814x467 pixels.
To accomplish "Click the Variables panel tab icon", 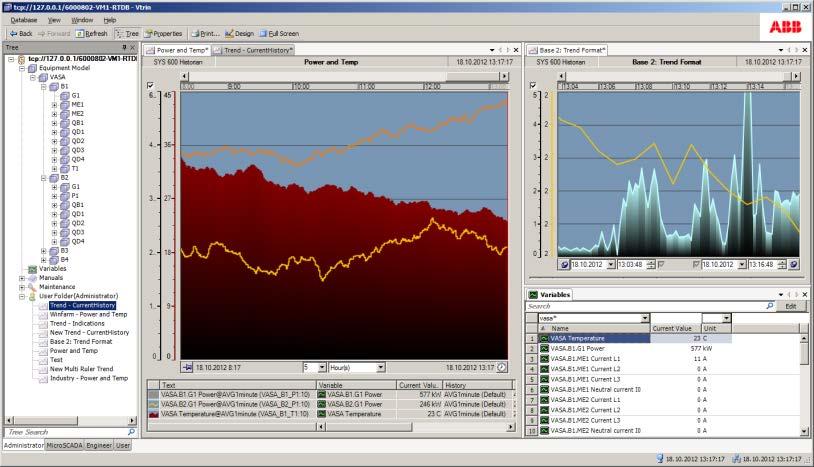I will click(533, 295).
